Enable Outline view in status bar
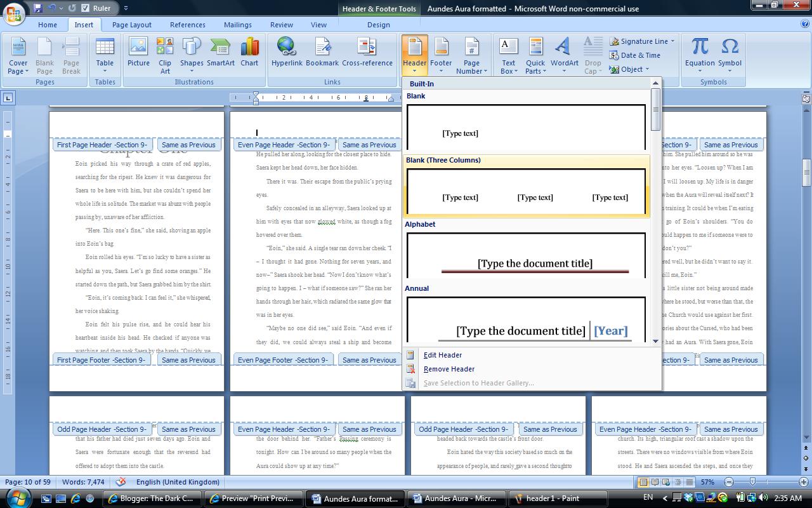812x508 pixels. pyautogui.click(x=678, y=482)
